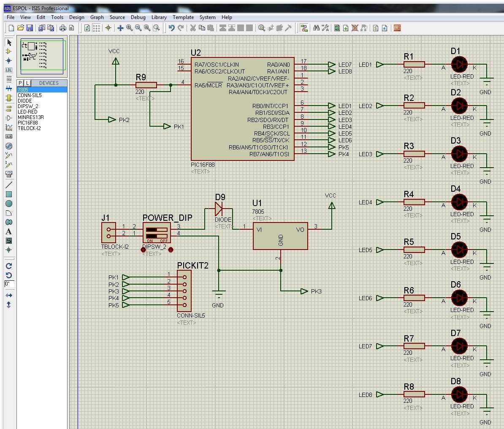The image size is (504, 429).
Task: Click P button to pick devices
Action: (20, 83)
